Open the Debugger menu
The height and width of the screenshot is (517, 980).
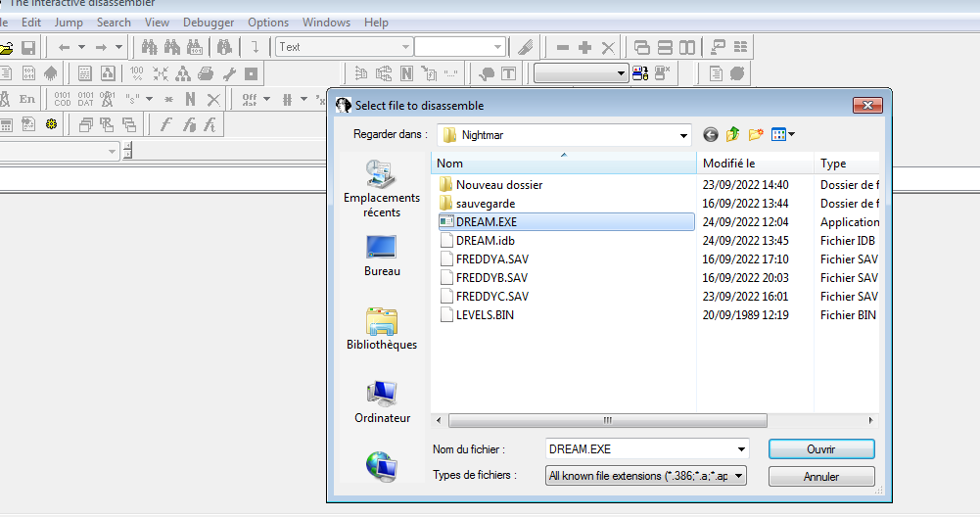point(209,23)
